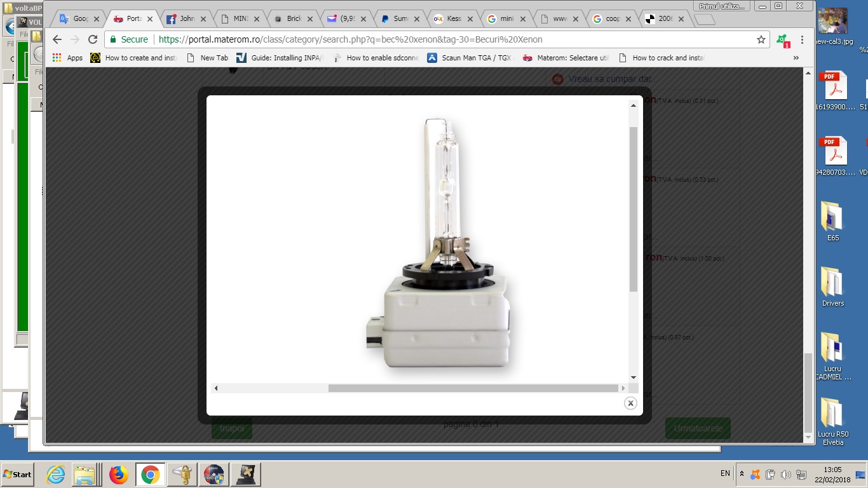Bookmark this page with the star icon

[761, 39]
